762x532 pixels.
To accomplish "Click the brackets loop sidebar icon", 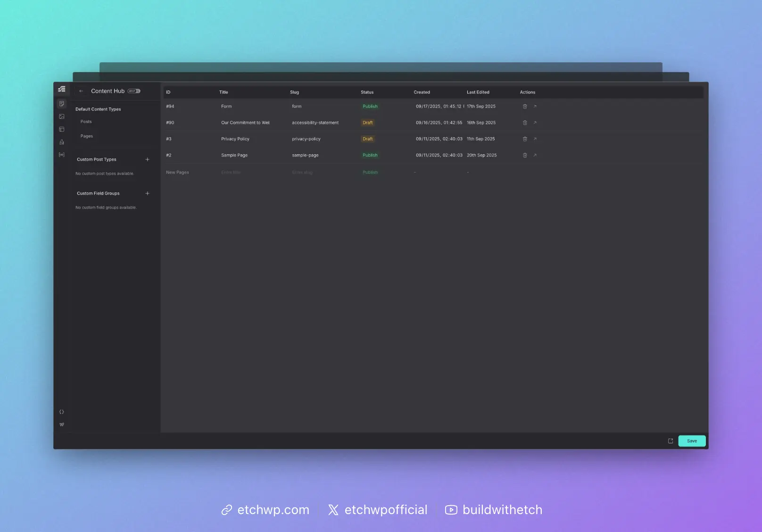I will [62, 155].
